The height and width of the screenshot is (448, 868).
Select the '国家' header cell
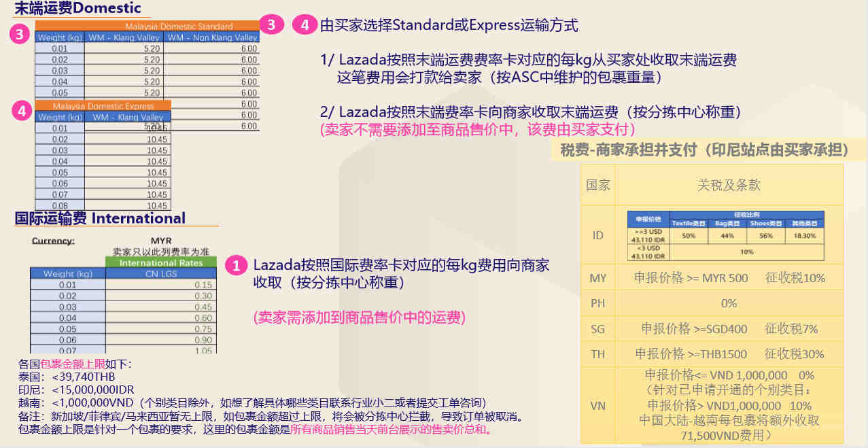click(598, 185)
